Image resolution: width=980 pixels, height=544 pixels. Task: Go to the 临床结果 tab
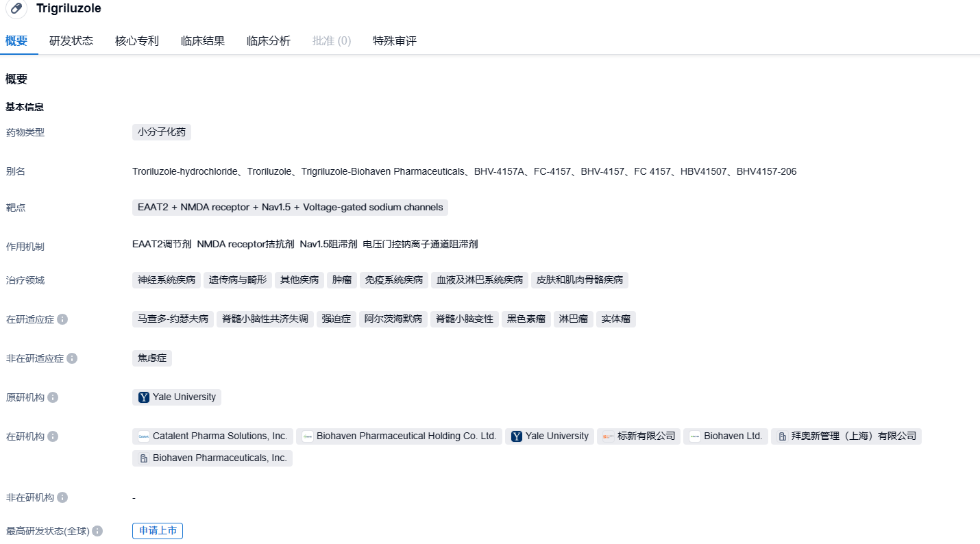tap(203, 41)
